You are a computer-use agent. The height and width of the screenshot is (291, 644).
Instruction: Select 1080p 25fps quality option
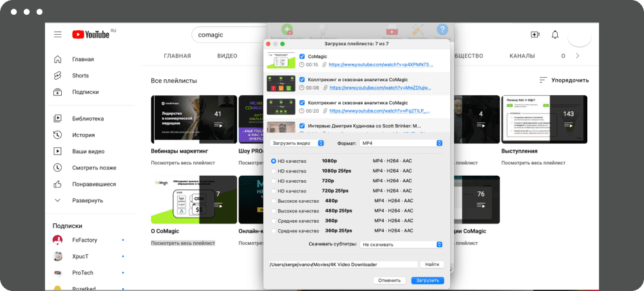tap(274, 171)
